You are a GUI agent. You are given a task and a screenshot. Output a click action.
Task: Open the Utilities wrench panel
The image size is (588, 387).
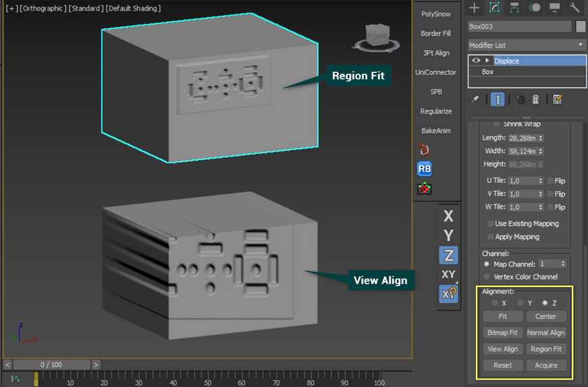tap(574, 7)
